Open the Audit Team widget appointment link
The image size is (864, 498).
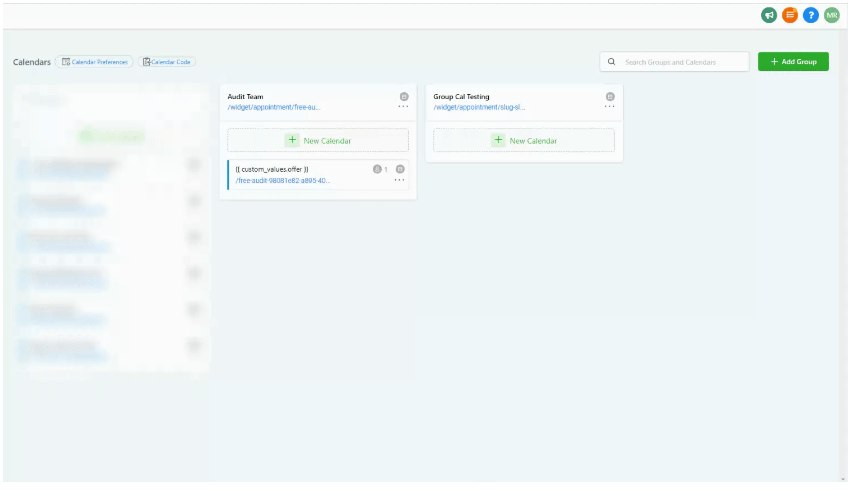click(274, 107)
